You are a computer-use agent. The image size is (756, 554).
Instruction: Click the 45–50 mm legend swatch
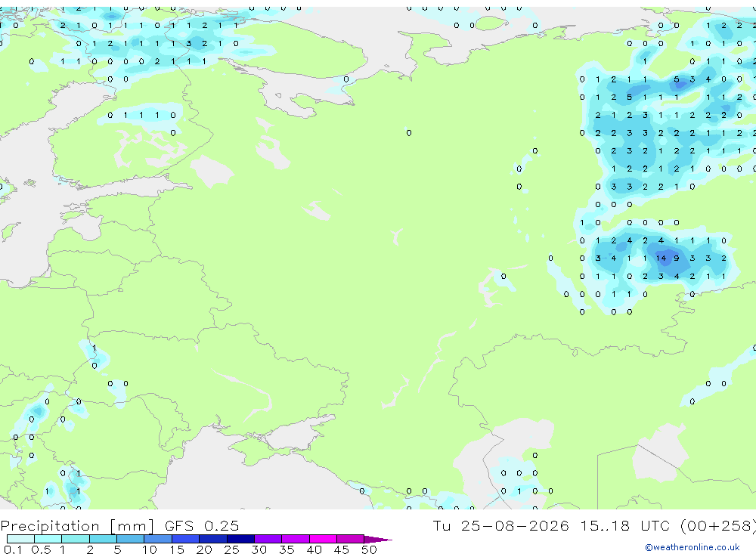(350, 539)
